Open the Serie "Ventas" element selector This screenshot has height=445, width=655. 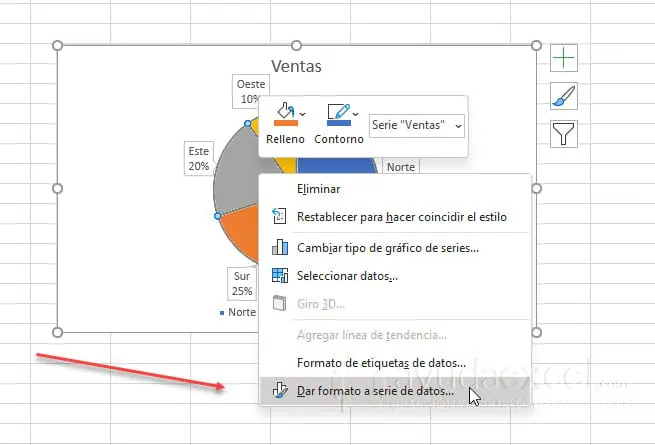point(416,125)
